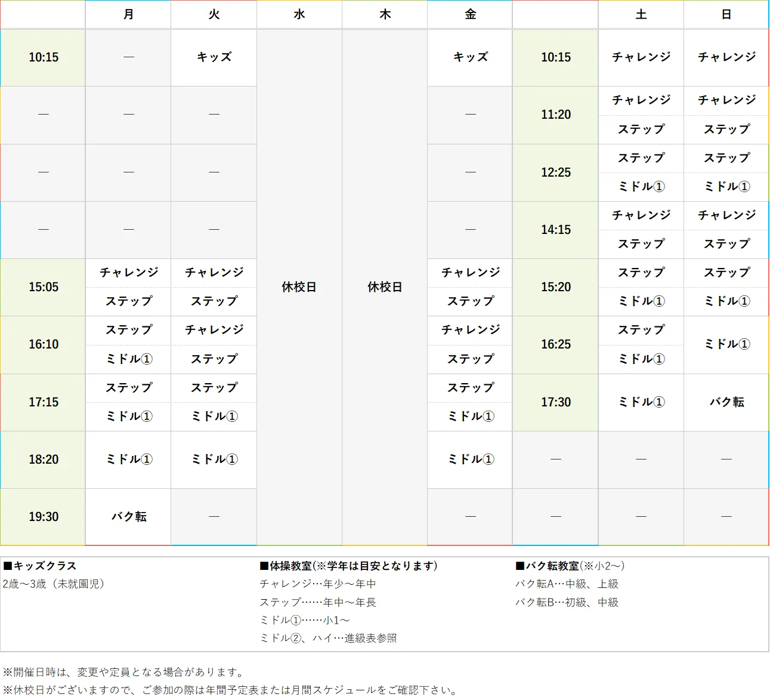The width and height of the screenshot is (770, 700).
Task: Click the キッズ class on Friday 10:15
Action: pyautogui.click(x=469, y=58)
